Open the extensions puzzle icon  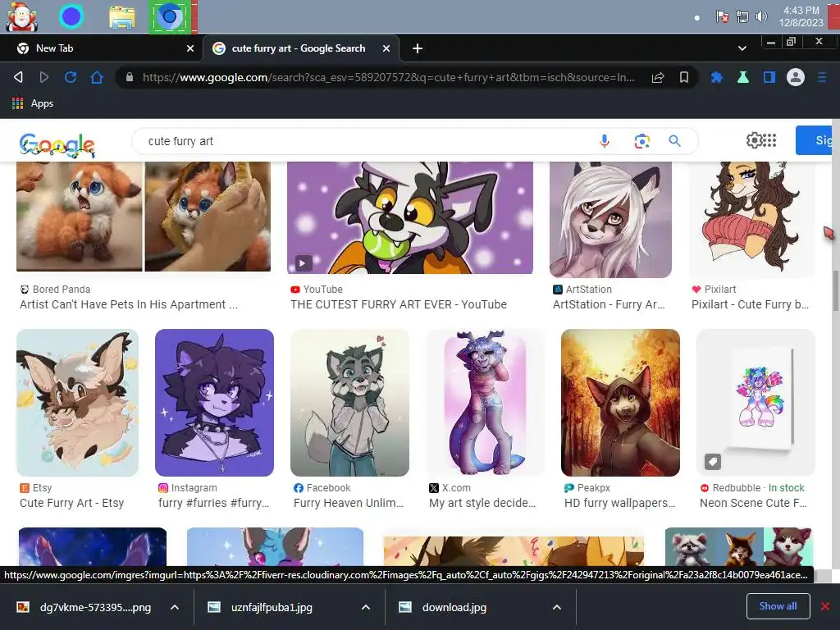tap(716, 78)
